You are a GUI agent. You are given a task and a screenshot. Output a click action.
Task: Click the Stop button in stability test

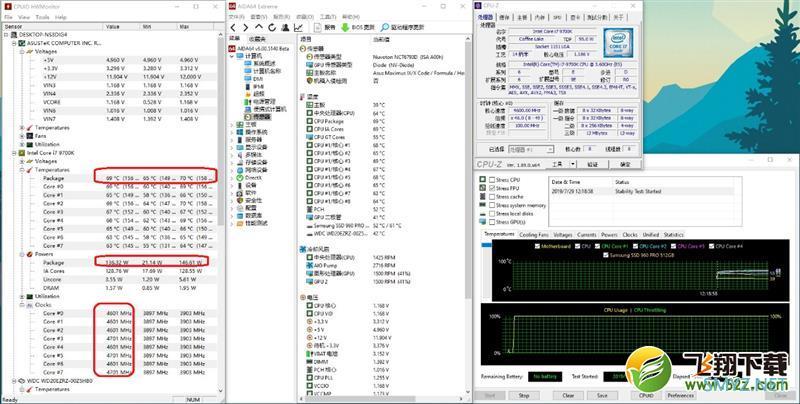click(x=524, y=395)
